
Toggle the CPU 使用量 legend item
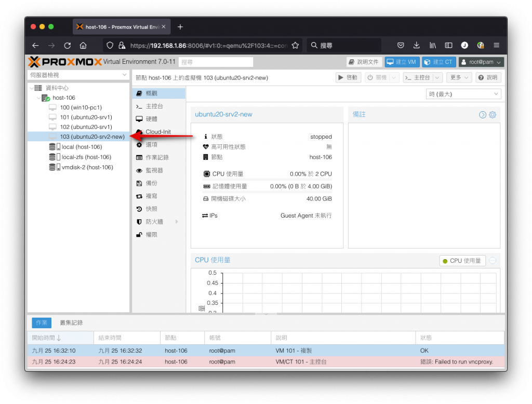click(462, 261)
